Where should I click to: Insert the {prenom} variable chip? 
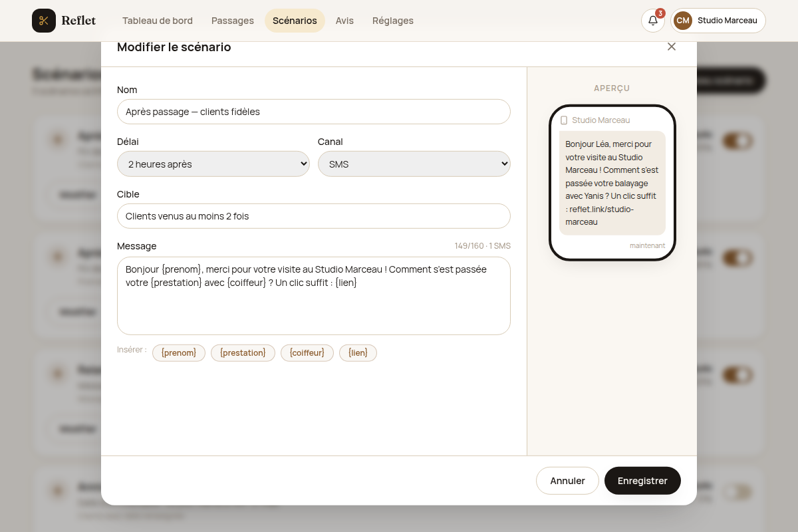tap(179, 353)
